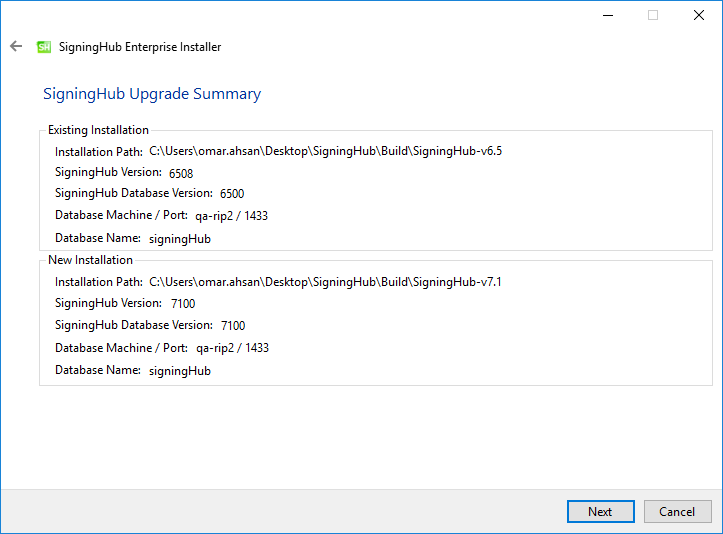
Task: Select the Existing Installation group label
Action: (98, 130)
